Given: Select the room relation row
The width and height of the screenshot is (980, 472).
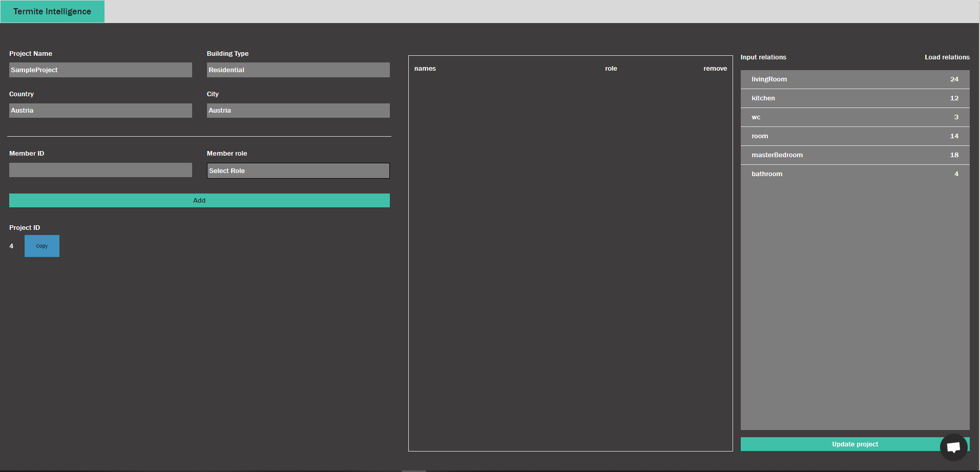Looking at the screenshot, I should point(855,136).
